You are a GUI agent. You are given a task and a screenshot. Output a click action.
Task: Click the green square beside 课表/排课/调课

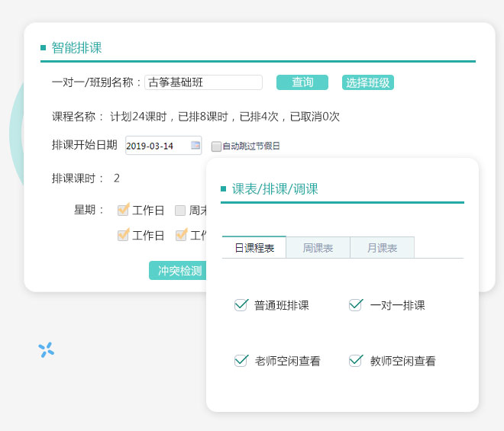[x=223, y=189]
